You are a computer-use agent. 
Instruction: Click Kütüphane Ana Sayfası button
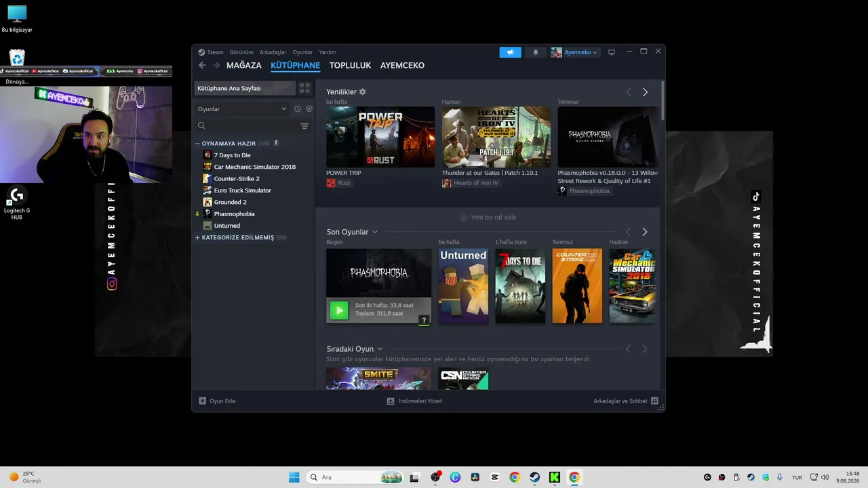pyautogui.click(x=245, y=88)
